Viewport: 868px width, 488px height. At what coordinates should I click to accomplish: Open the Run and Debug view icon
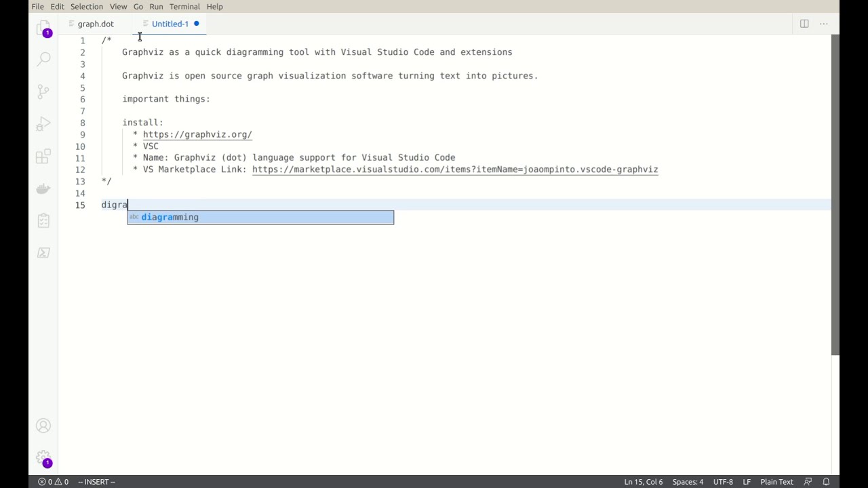point(43,124)
